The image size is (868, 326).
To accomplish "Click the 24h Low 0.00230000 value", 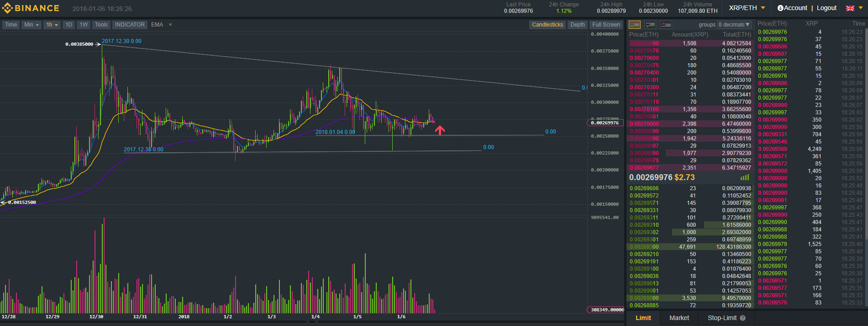I will tap(653, 11).
